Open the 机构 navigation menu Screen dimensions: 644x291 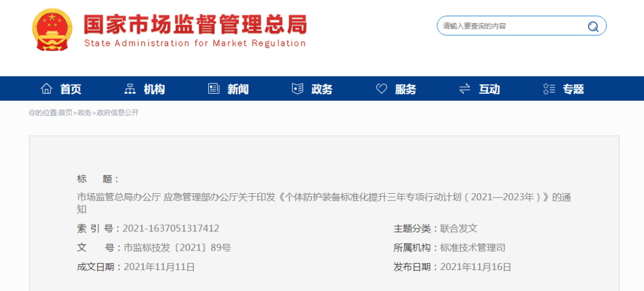point(154,89)
